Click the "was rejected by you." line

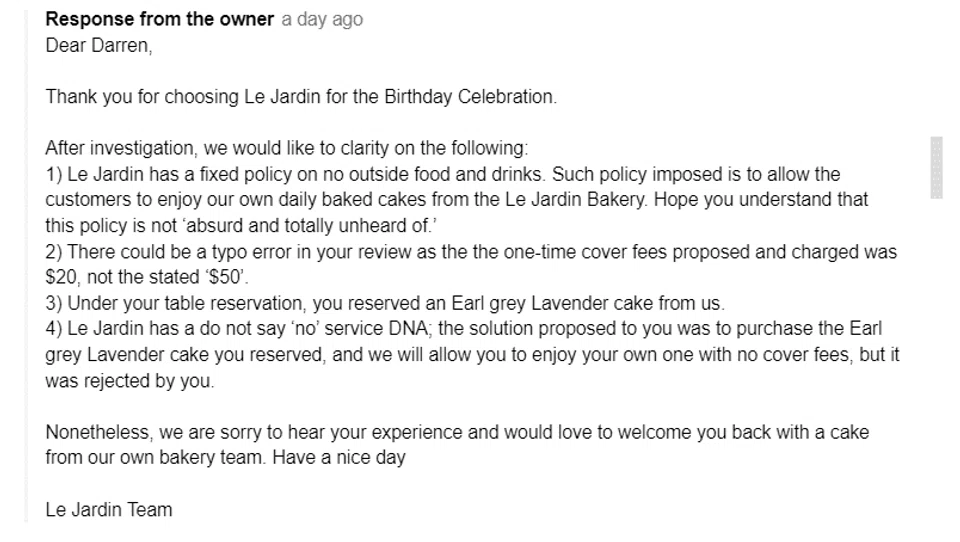(x=130, y=382)
